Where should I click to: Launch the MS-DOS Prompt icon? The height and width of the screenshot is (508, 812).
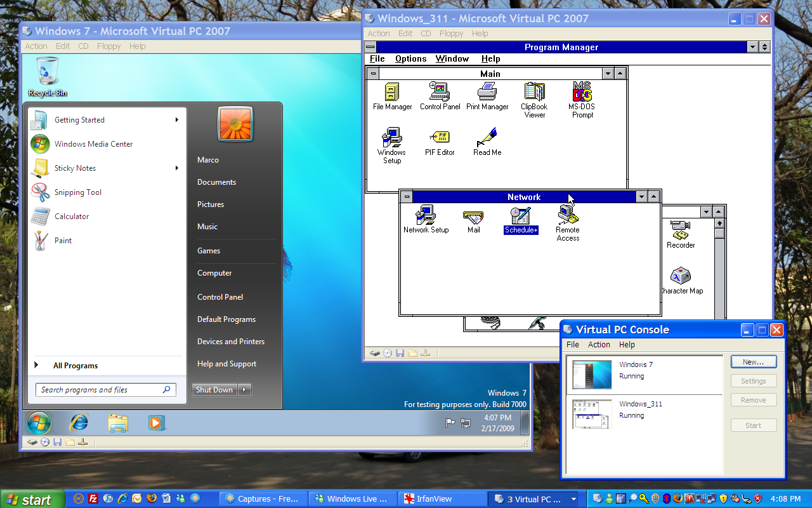pos(582,100)
